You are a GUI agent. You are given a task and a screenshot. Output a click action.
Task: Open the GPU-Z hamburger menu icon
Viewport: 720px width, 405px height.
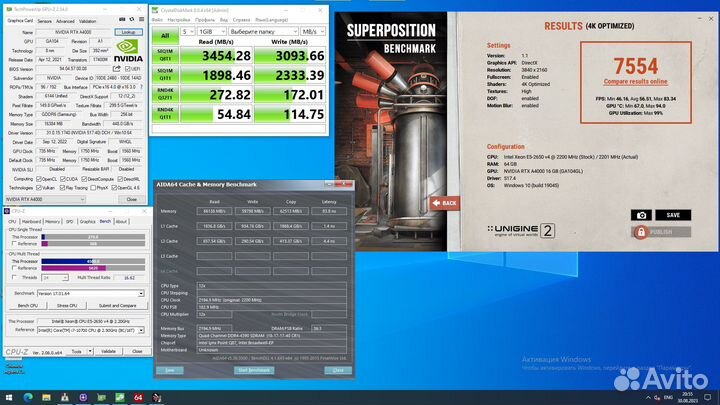point(141,20)
